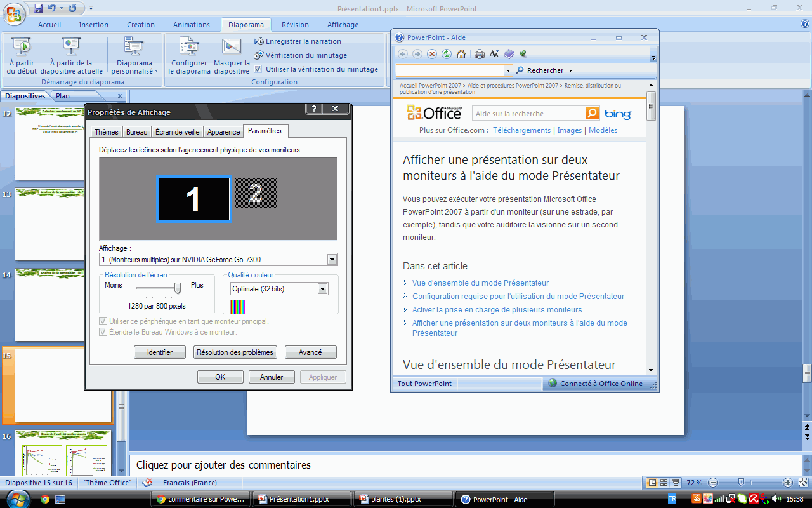Start slideshow with À partir du début
Image resolution: width=812 pixels, height=508 pixels.
coord(22,56)
